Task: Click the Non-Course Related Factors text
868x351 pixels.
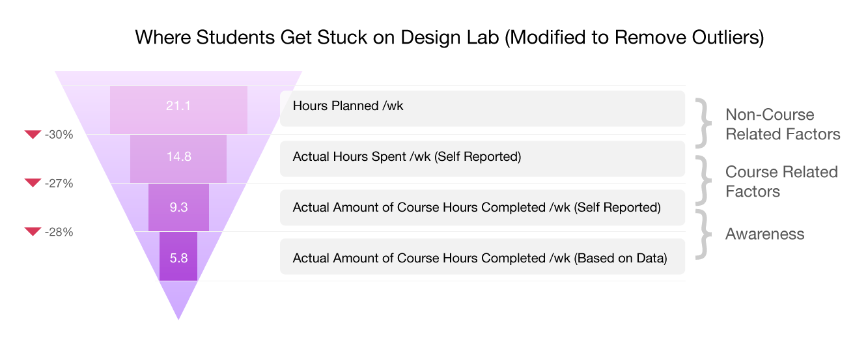Action: coord(782,124)
